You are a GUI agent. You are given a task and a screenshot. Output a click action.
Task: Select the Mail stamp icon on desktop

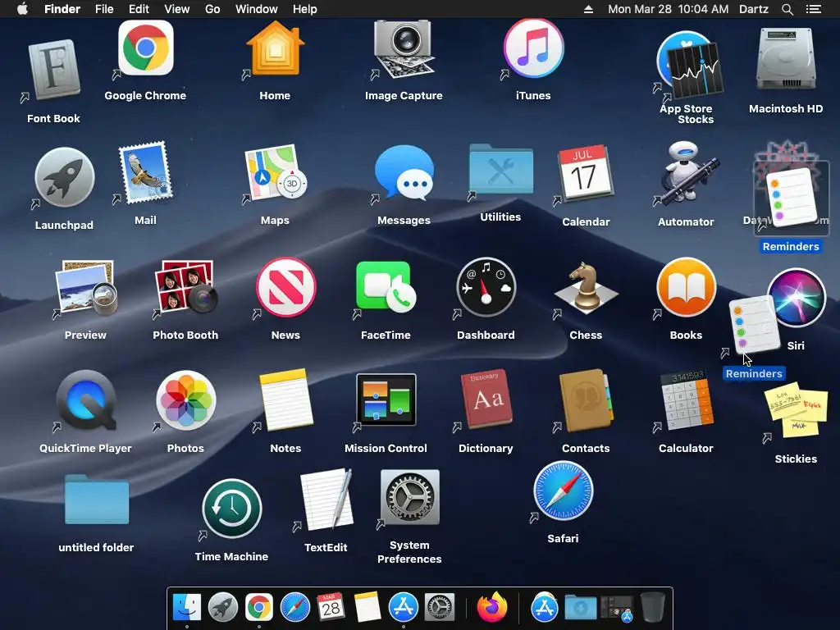coord(146,171)
